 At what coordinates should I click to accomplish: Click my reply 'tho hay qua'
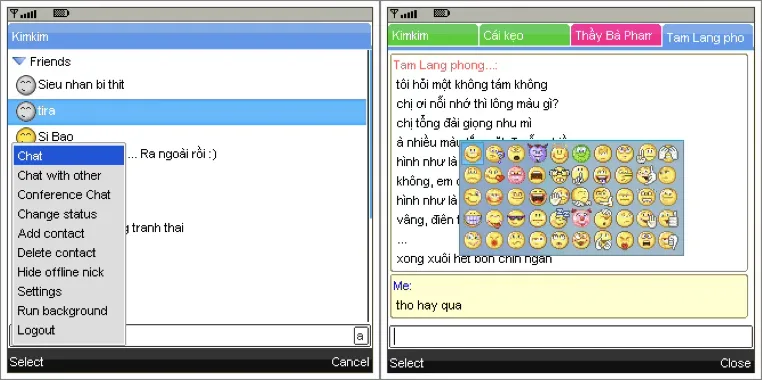(429, 306)
